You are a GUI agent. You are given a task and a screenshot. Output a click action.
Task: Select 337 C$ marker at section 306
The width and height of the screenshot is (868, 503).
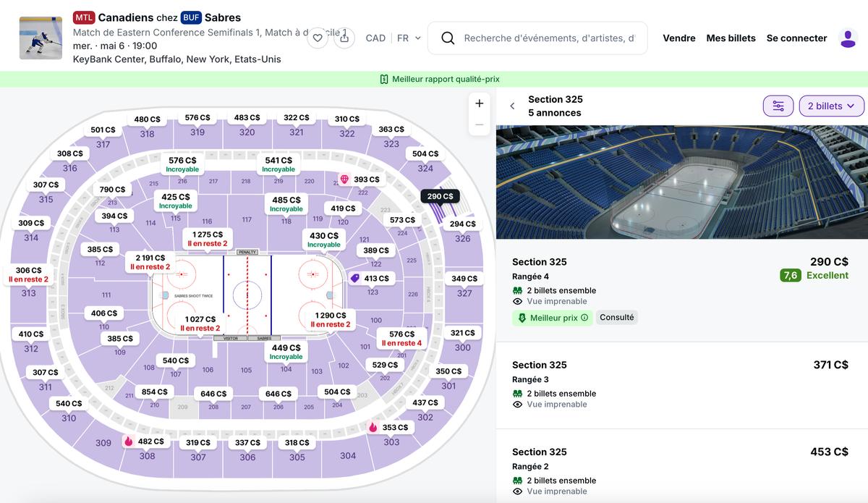247,442
